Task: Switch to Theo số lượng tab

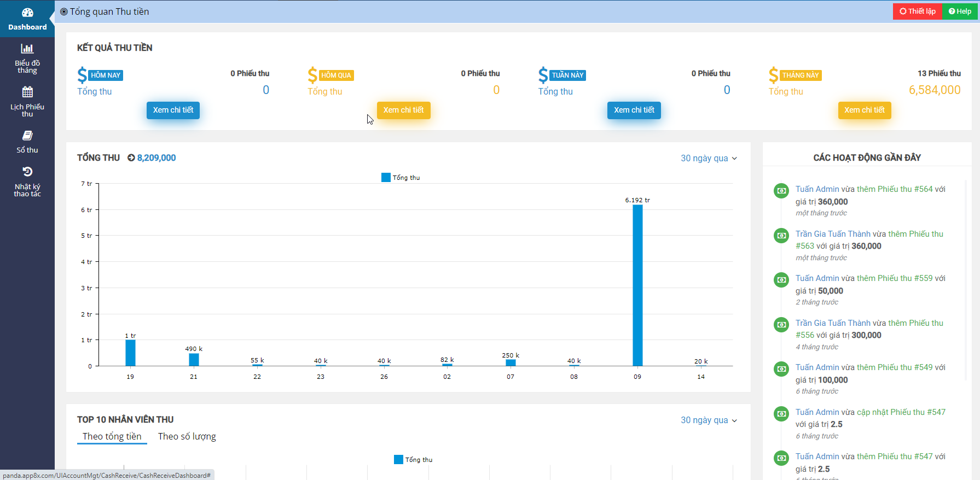Action: (187, 436)
